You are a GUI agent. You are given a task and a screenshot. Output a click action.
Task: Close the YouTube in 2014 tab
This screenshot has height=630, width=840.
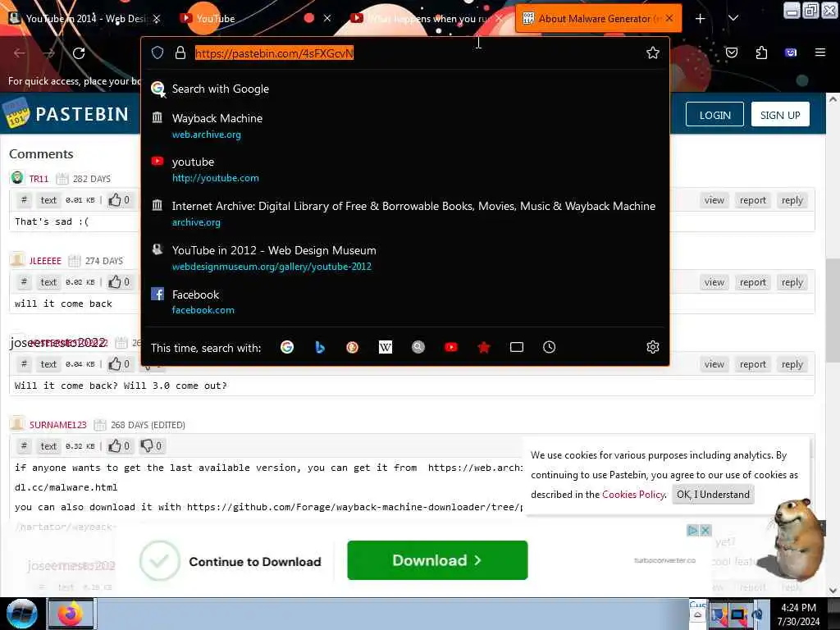[x=157, y=19]
